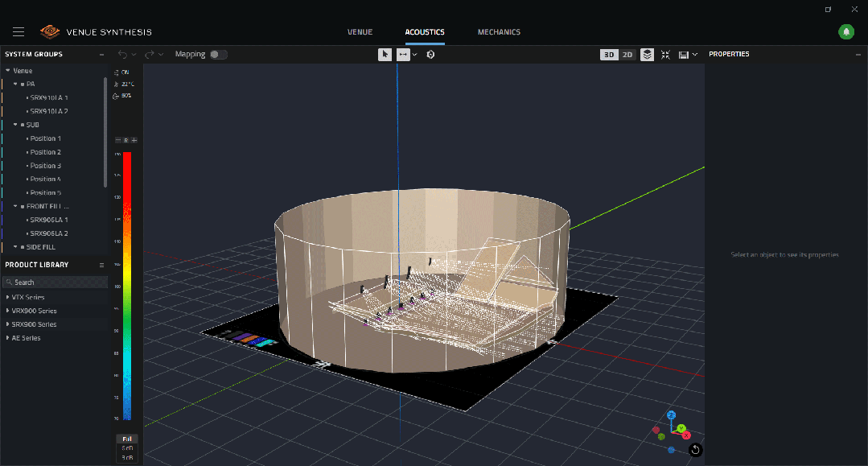Switch to the MECHANICS tab

click(499, 32)
